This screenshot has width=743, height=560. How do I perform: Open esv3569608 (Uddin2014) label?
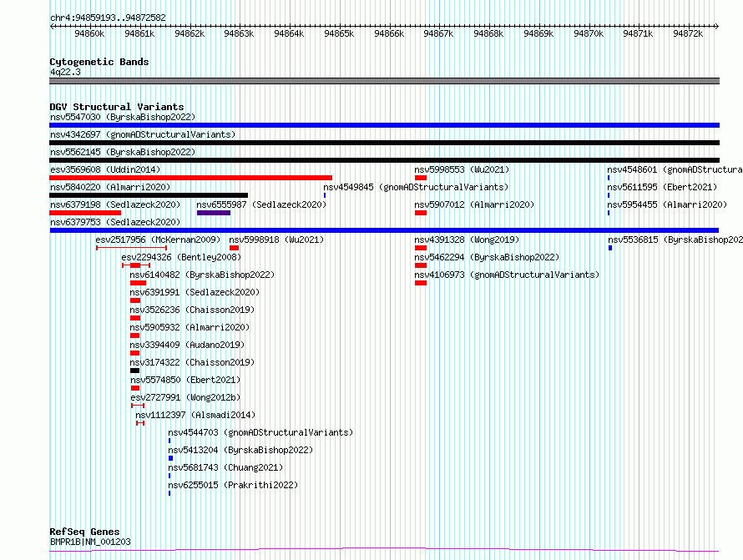click(x=105, y=169)
